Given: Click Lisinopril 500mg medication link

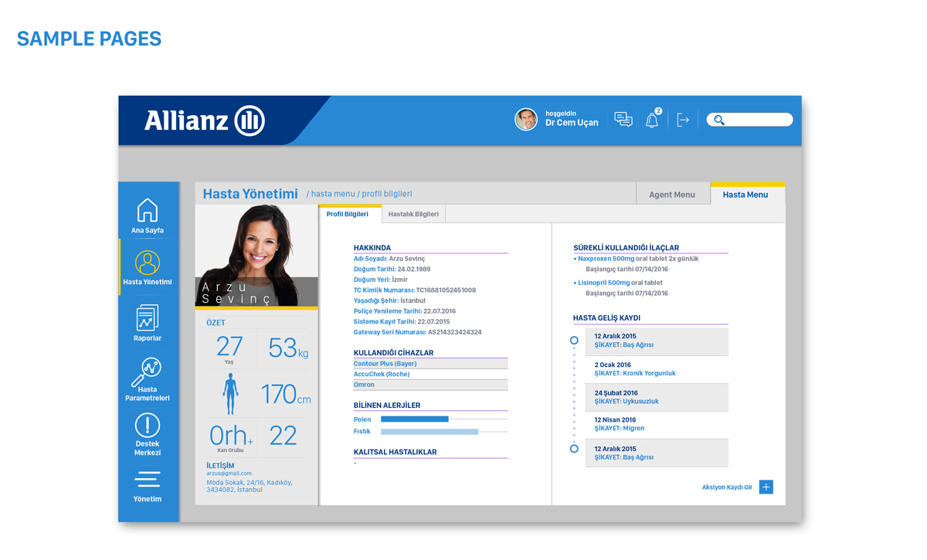Looking at the screenshot, I should point(603,283).
